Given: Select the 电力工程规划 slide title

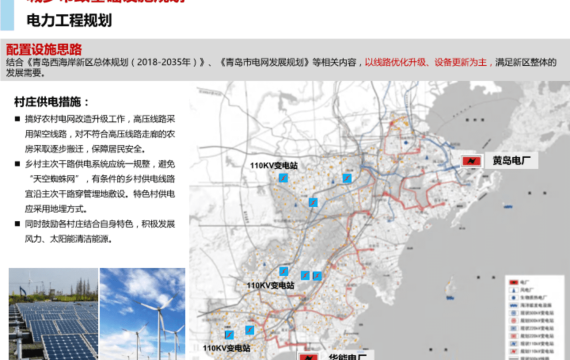Looking at the screenshot, I should click(x=69, y=20).
